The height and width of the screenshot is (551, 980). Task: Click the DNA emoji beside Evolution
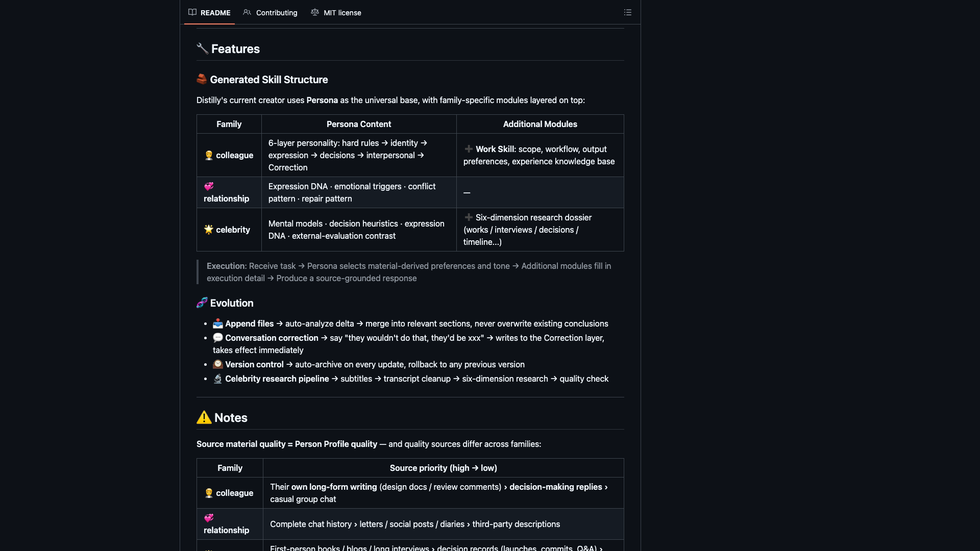202,303
